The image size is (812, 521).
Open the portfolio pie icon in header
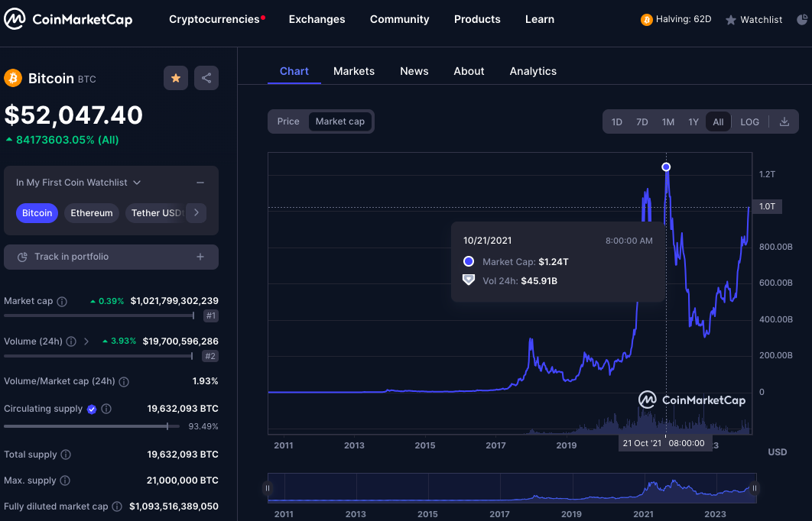(x=801, y=20)
